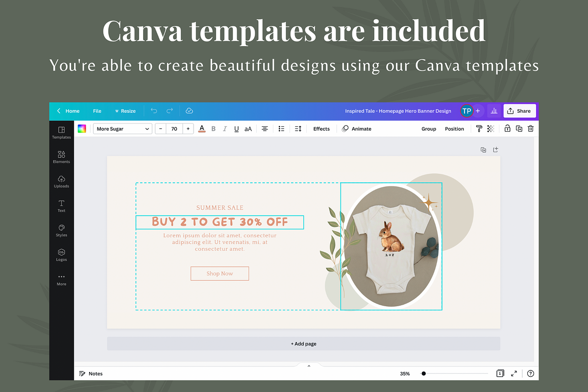
Task: Toggle the lock element icon
Action: [x=507, y=129]
